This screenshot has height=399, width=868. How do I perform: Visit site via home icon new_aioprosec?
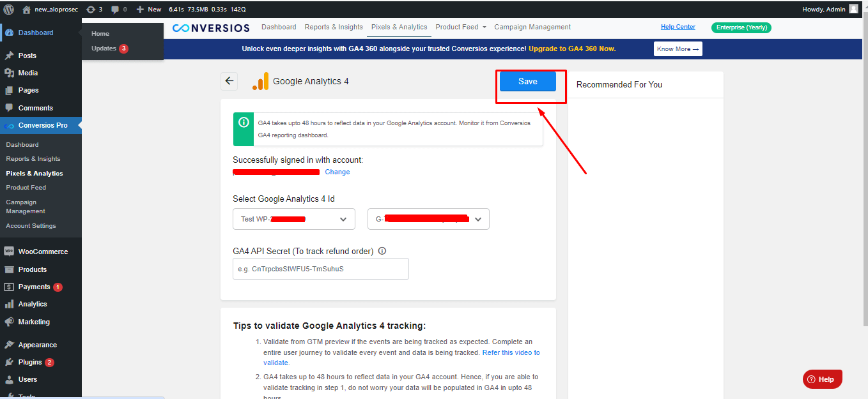point(50,9)
